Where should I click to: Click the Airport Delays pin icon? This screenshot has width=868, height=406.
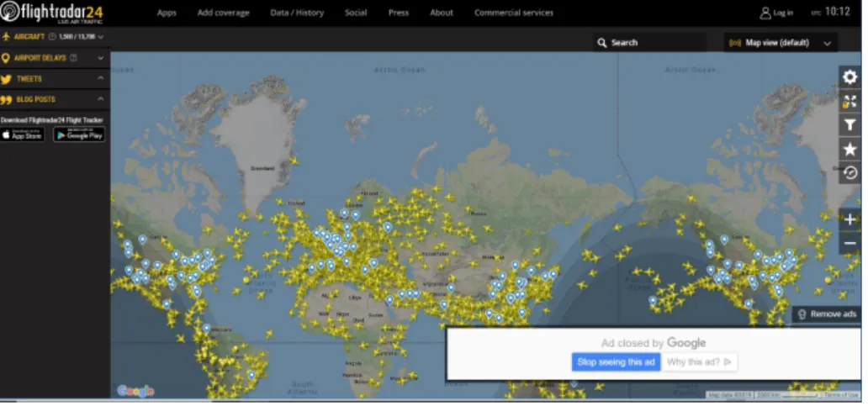click(6, 58)
